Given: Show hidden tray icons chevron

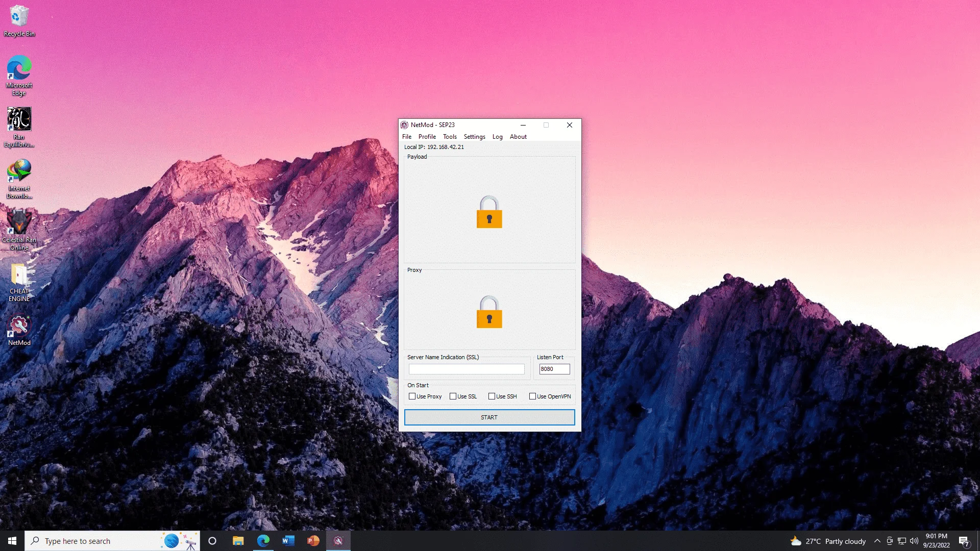Looking at the screenshot, I should pyautogui.click(x=877, y=541).
